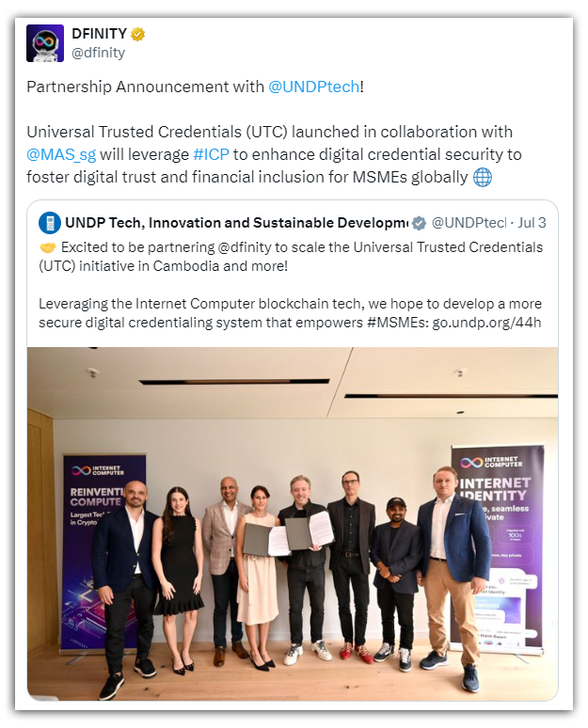Image resolution: width=588 pixels, height=728 pixels.
Task: Open UNDP Tech, Innovation and Sustainable Development name
Action: point(235,223)
